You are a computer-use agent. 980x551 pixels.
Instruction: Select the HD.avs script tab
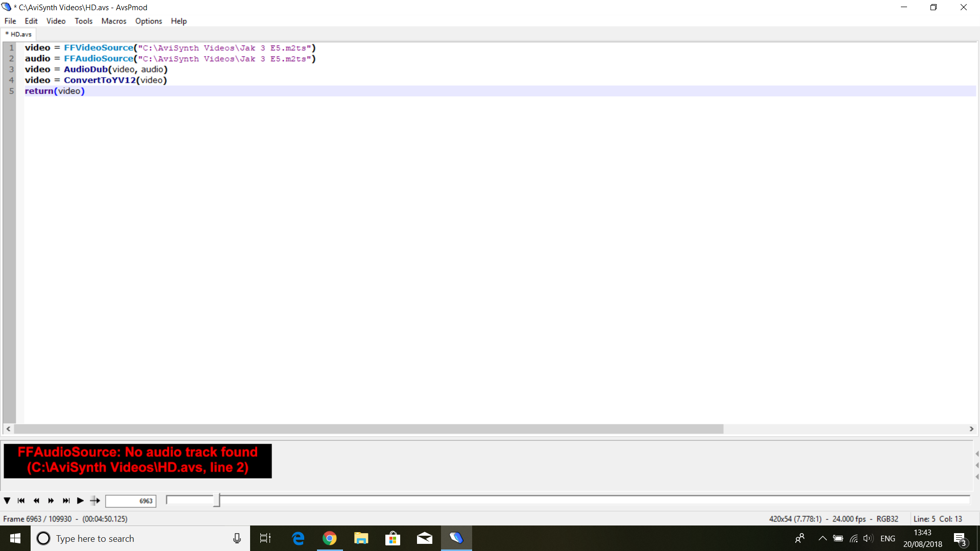[x=19, y=34]
